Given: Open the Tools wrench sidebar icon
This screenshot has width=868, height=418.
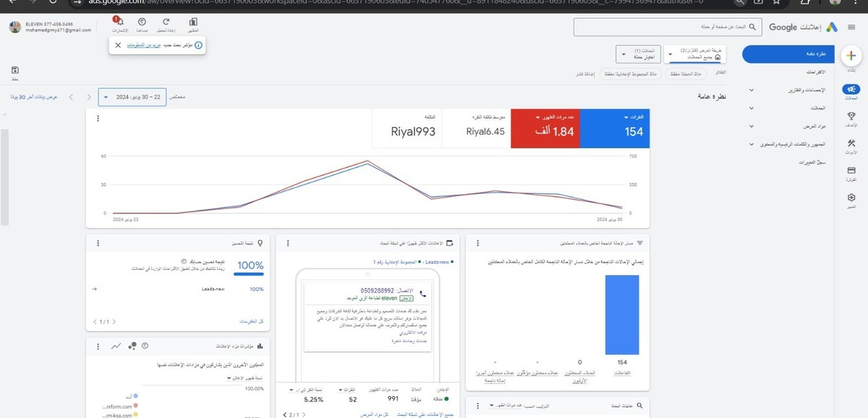Looking at the screenshot, I should click(851, 145).
